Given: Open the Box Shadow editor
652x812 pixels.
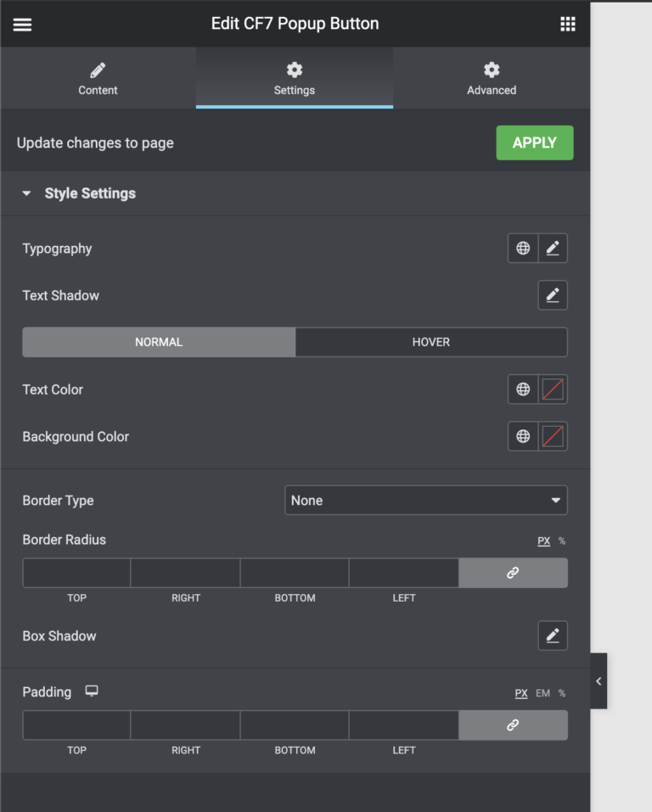Looking at the screenshot, I should (x=553, y=636).
